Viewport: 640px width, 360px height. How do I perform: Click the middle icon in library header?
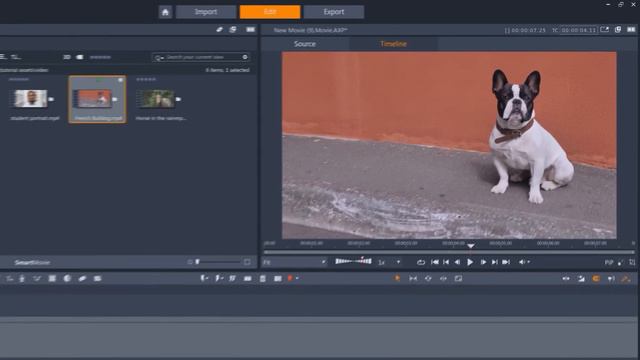(233, 29)
